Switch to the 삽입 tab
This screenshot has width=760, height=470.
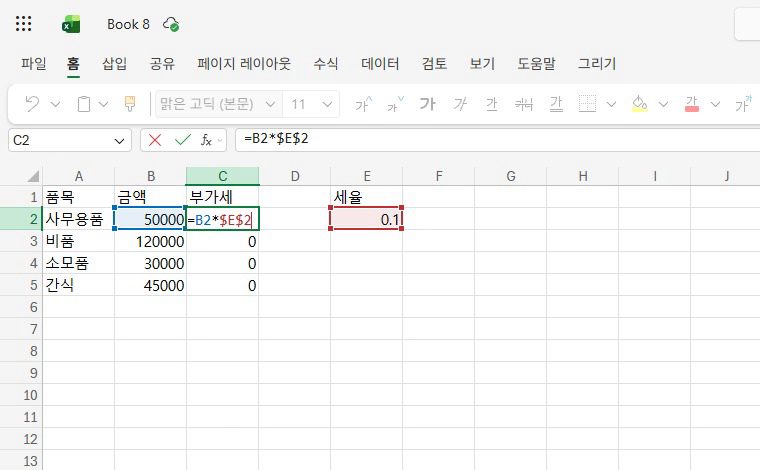114,63
